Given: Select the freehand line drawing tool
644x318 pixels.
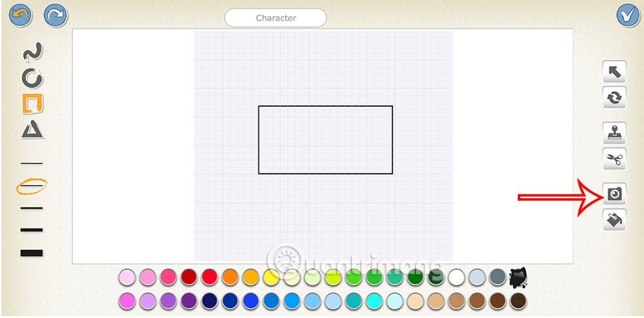Looking at the screenshot, I should coord(32,53).
